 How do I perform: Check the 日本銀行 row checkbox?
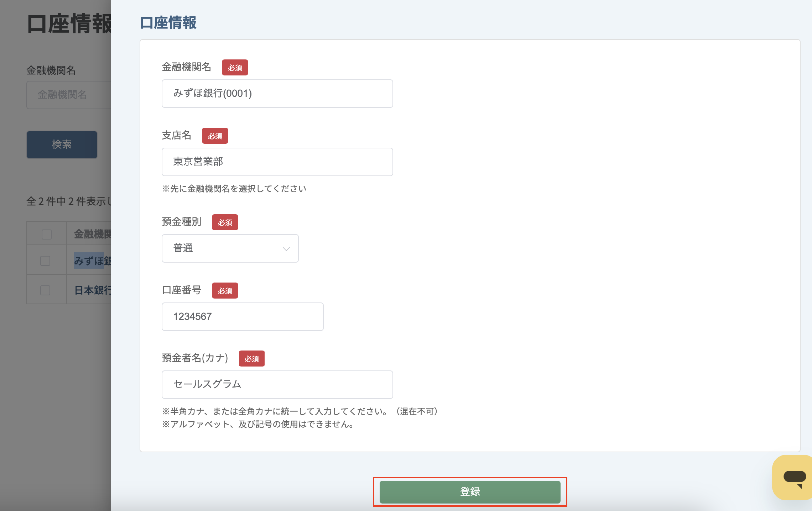tap(45, 290)
